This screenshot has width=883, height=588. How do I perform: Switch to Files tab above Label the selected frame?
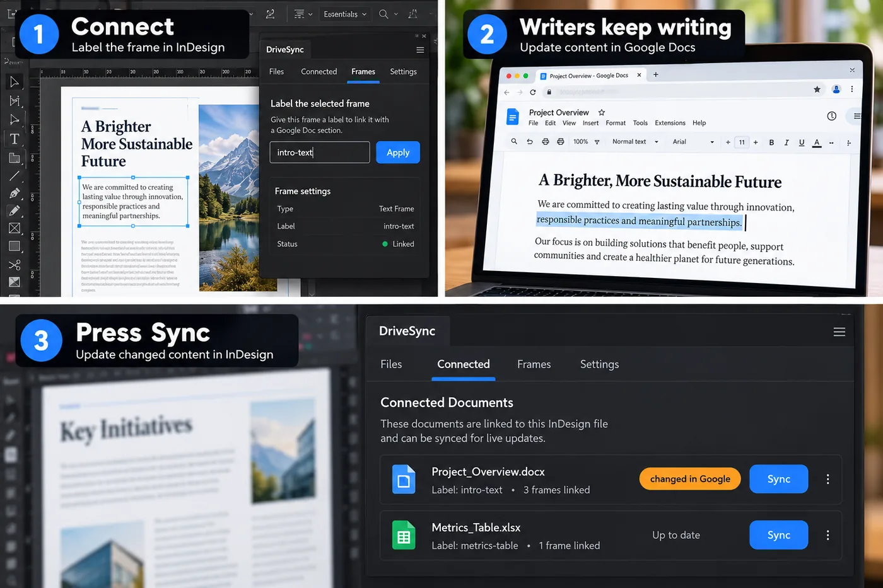click(276, 72)
